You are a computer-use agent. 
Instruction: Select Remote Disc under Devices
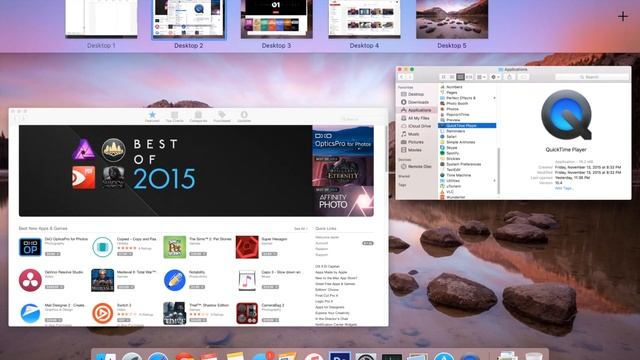tap(416, 167)
